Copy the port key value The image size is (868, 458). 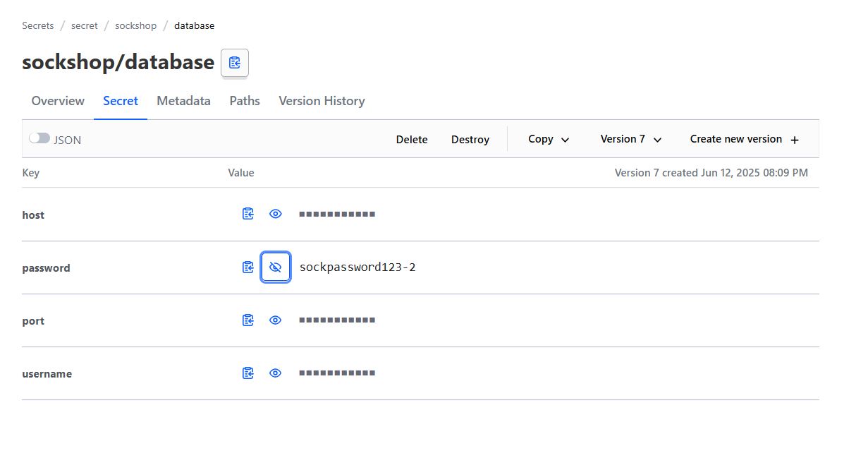(x=247, y=320)
